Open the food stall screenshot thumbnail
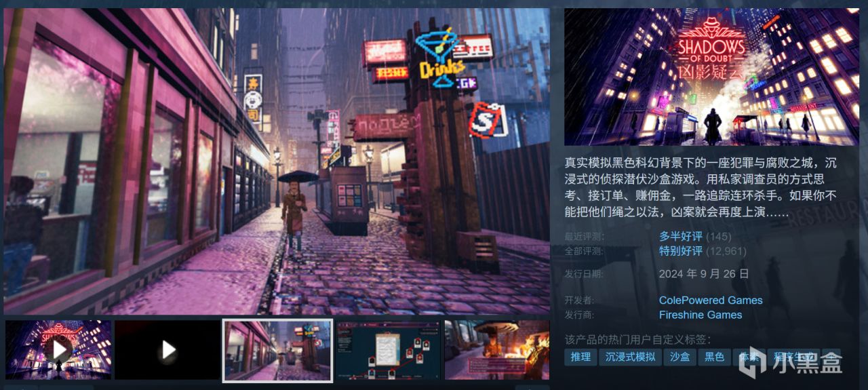868x390 pixels. coord(497,349)
